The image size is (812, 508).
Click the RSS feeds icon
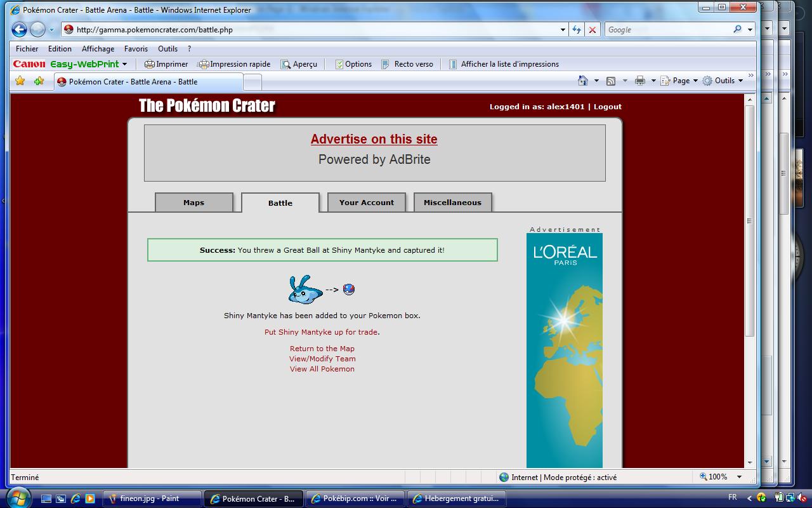click(x=611, y=81)
